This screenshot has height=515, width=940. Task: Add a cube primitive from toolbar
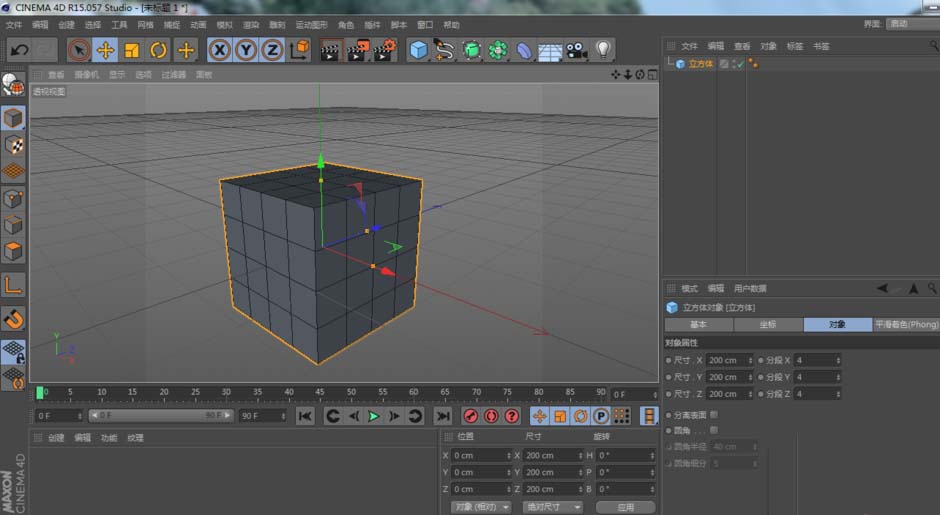pos(418,50)
